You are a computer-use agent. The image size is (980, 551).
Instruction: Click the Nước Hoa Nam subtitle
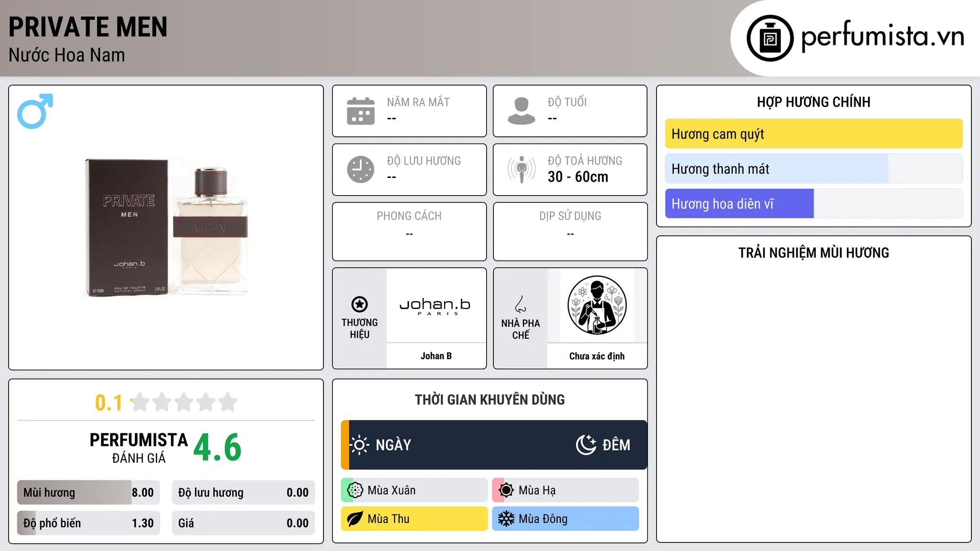pos(67,55)
